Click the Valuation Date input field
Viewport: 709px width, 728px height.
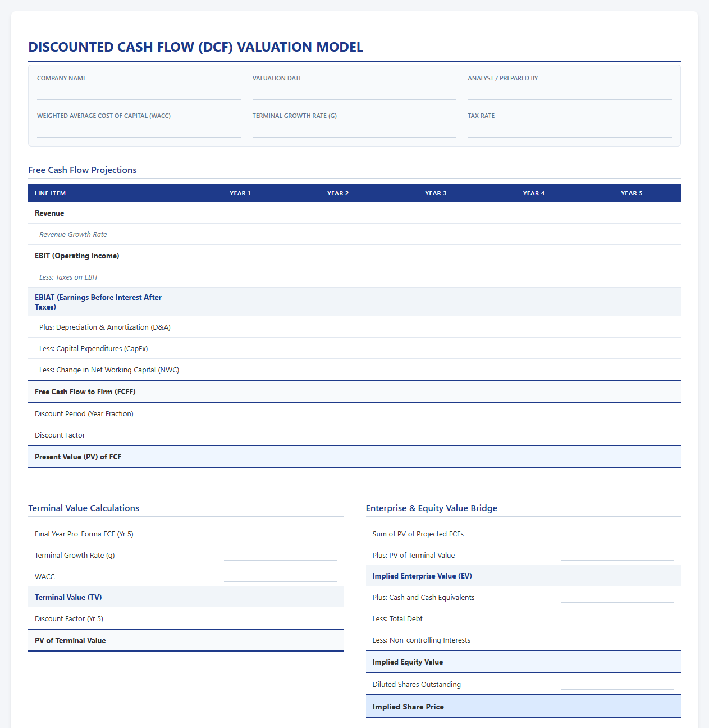point(354,93)
